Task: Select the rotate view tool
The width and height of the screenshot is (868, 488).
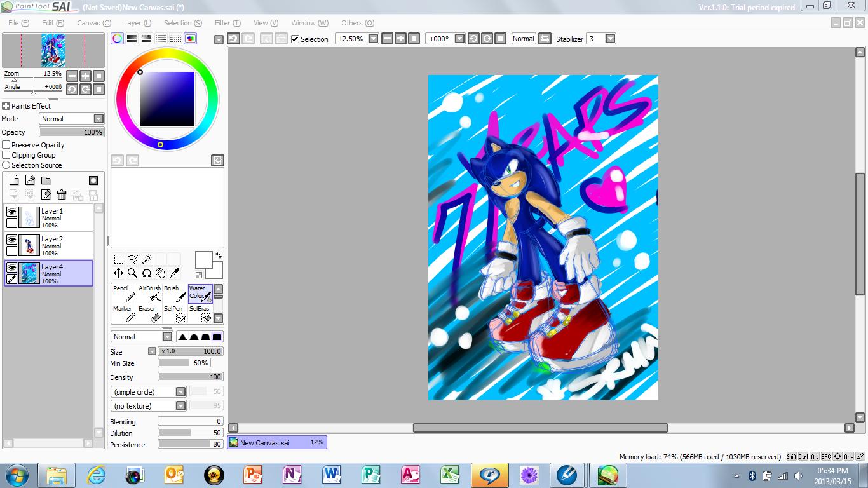Action: [147, 273]
